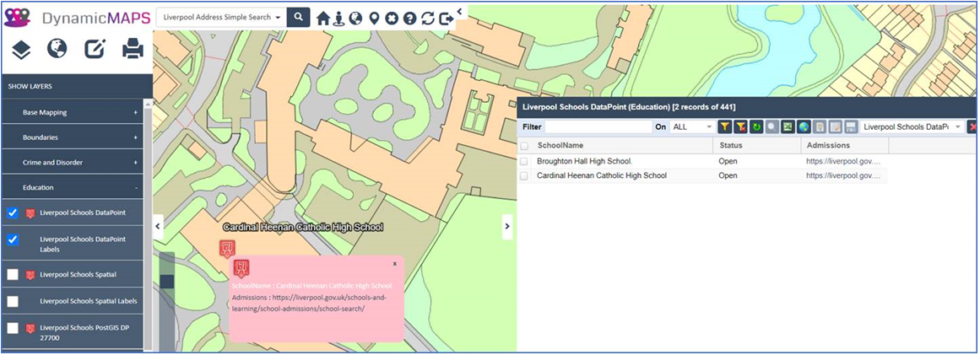Tick Cardinal Heenan Catholic High School row checkbox
Screen dimensions: 980x355
coord(523,176)
